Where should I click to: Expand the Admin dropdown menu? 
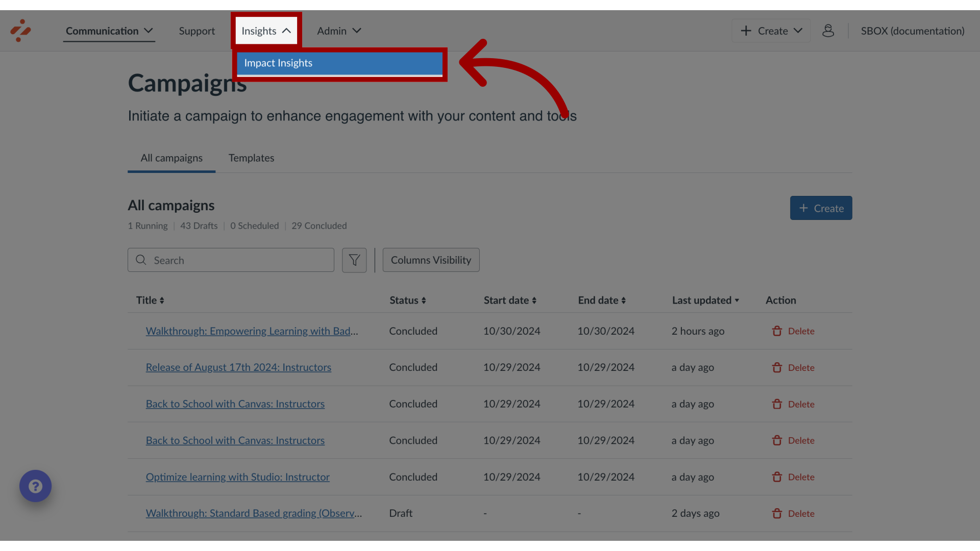tap(339, 31)
